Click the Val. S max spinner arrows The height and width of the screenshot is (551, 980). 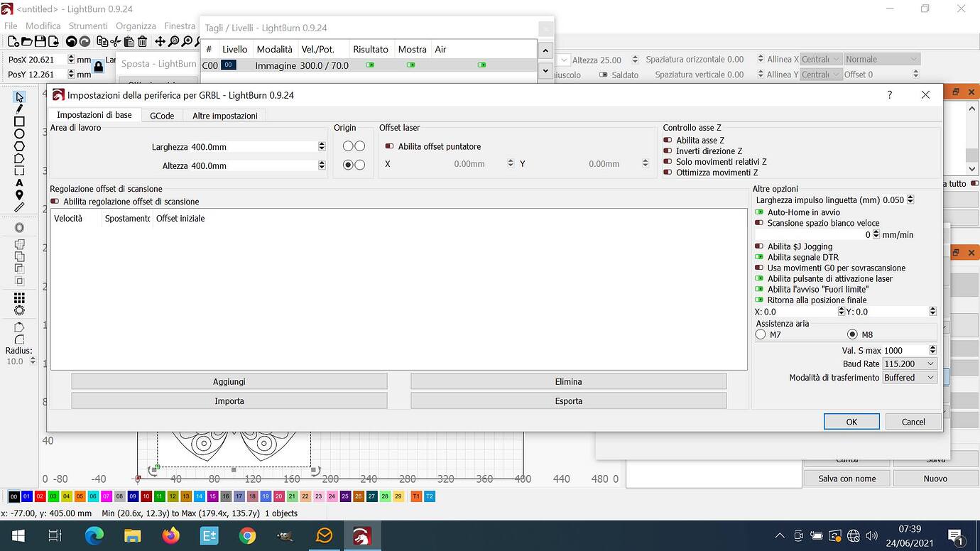tap(932, 350)
